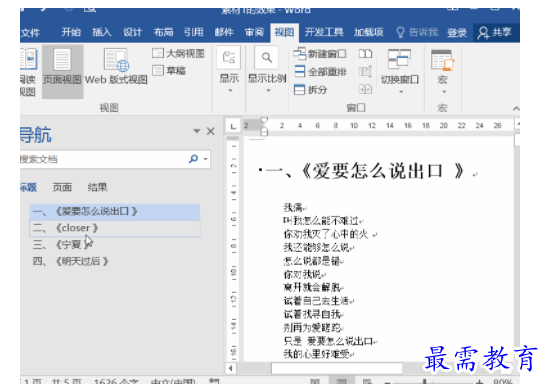This screenshot has width=546, height=390.
Task: Open the 插入 ribbon tab
Action: (x=102, y=32)
